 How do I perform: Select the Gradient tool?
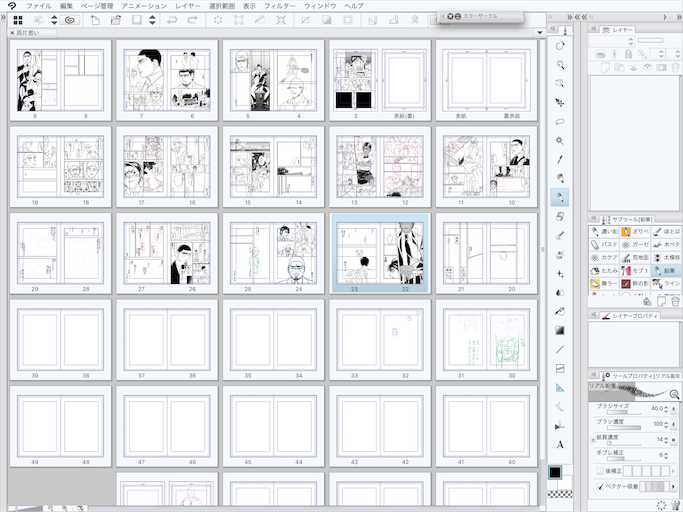pos(560,330)
